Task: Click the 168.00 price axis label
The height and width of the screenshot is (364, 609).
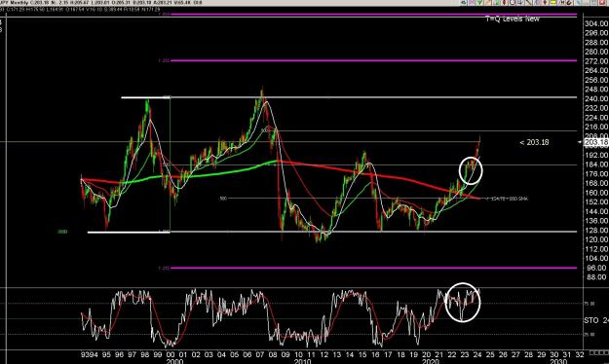Action: point(596,183)
